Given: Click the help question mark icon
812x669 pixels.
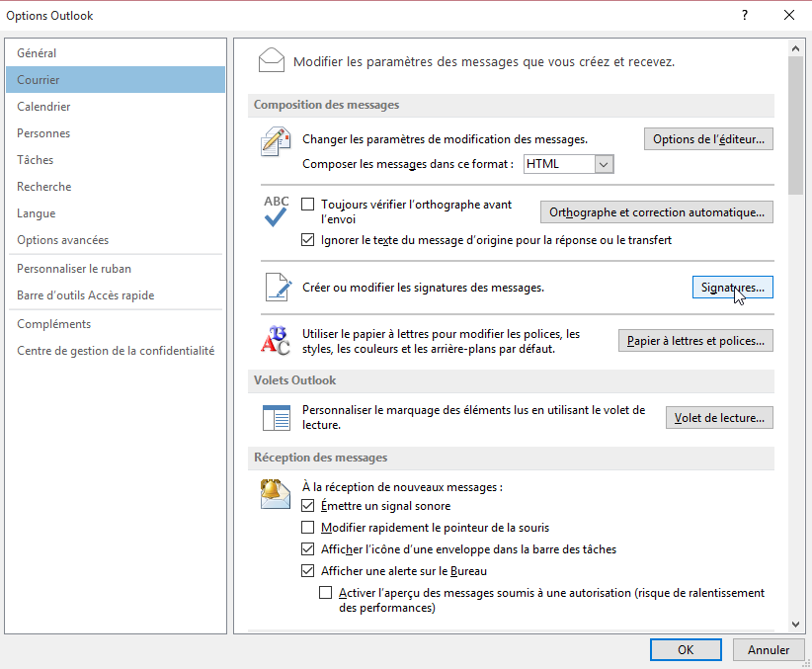Looking at the screenshot, I should (744, 15).
